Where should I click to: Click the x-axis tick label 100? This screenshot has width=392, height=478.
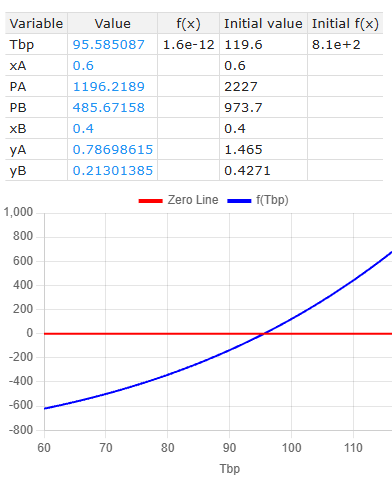point(291,448)
